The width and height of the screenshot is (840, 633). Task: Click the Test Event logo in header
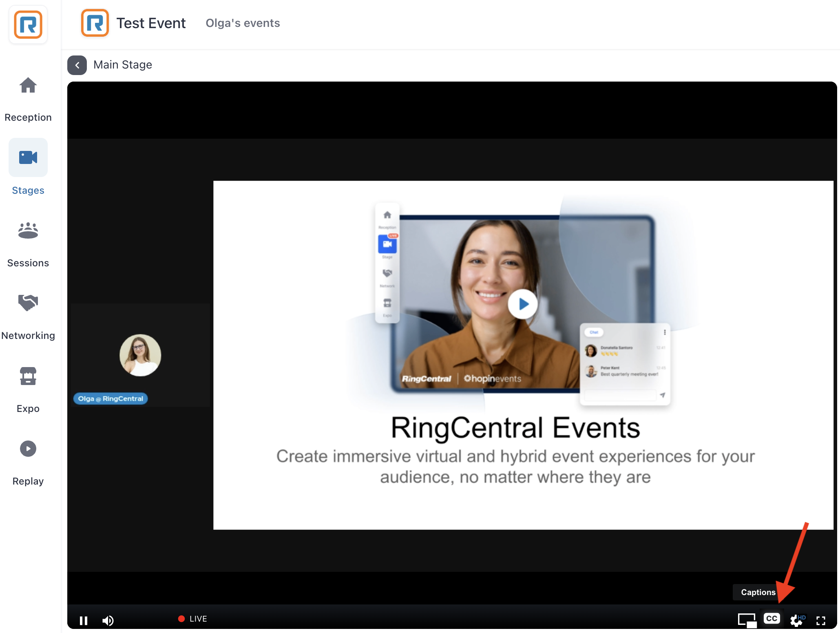[x=95, y=23]
